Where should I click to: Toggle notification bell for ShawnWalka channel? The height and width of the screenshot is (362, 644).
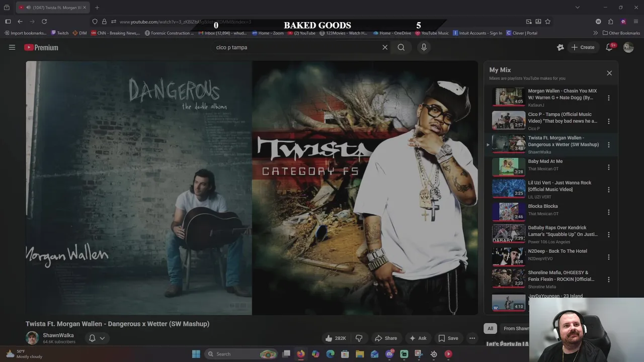click(97, 338)
